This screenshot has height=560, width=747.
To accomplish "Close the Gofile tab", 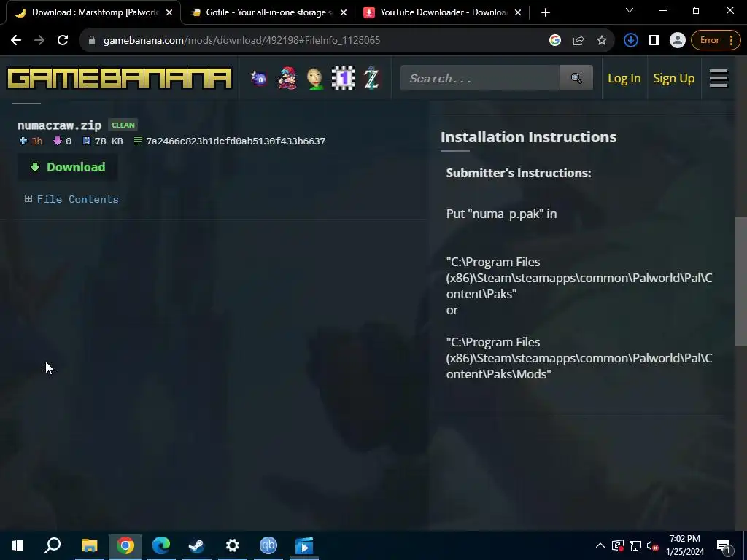I will (344, 12).
